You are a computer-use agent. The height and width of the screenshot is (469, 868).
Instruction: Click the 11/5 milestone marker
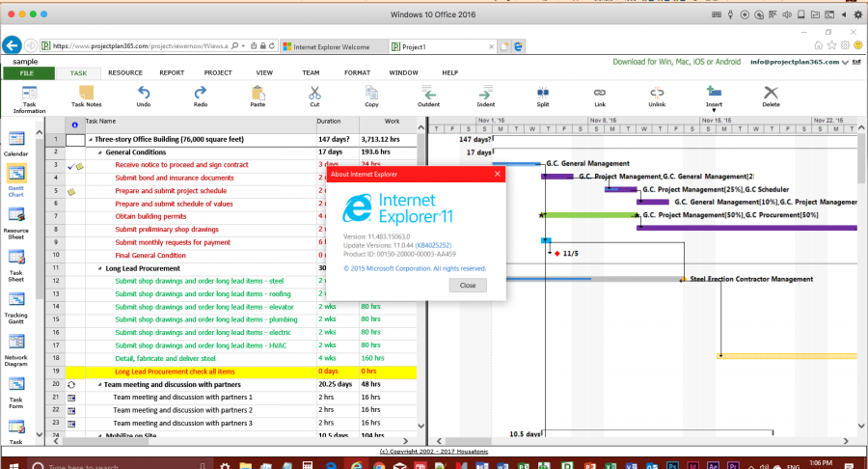[x=557, y=254]
